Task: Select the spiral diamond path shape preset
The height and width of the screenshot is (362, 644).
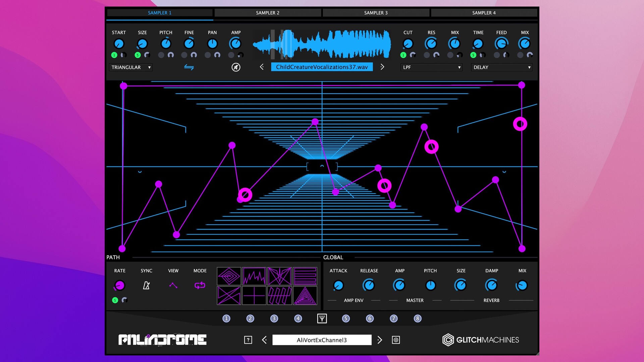Action: click(x=229, y=276)
